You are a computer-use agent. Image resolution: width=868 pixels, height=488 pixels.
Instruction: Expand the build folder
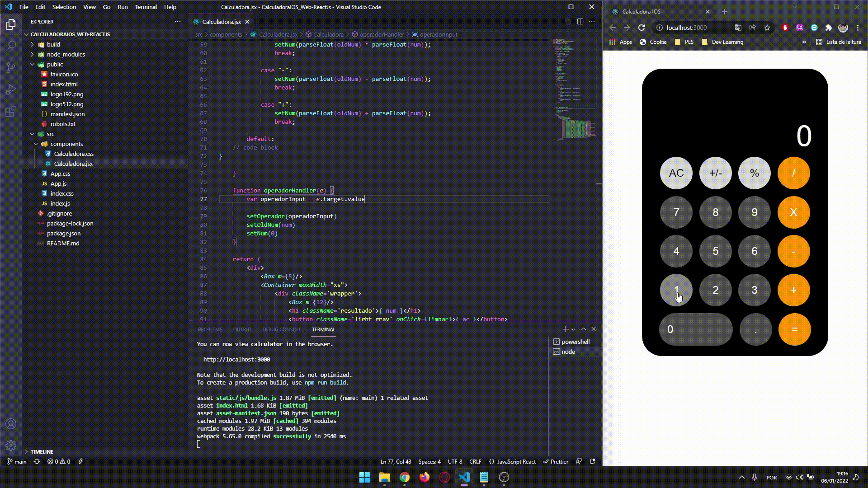tap(53, 44)
